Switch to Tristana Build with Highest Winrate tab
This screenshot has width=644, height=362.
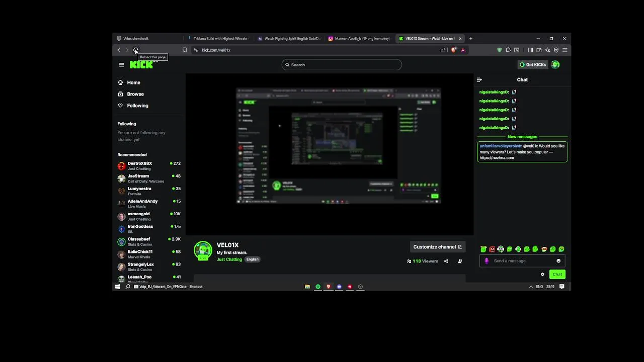[x=219, y=38]
